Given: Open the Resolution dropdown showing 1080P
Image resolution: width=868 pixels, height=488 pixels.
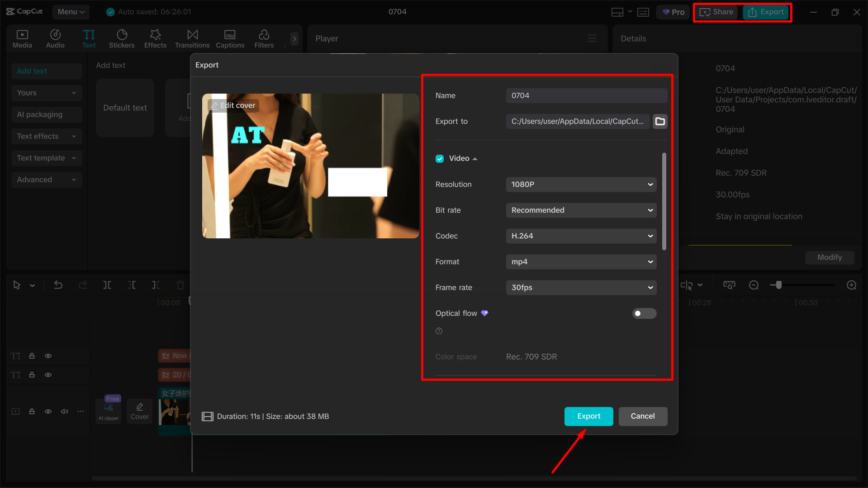Looking at the screenshot, I should click(x=581, y=185).
